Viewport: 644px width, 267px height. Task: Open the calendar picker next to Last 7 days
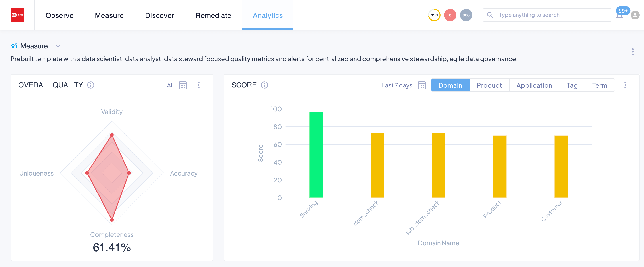422,85
